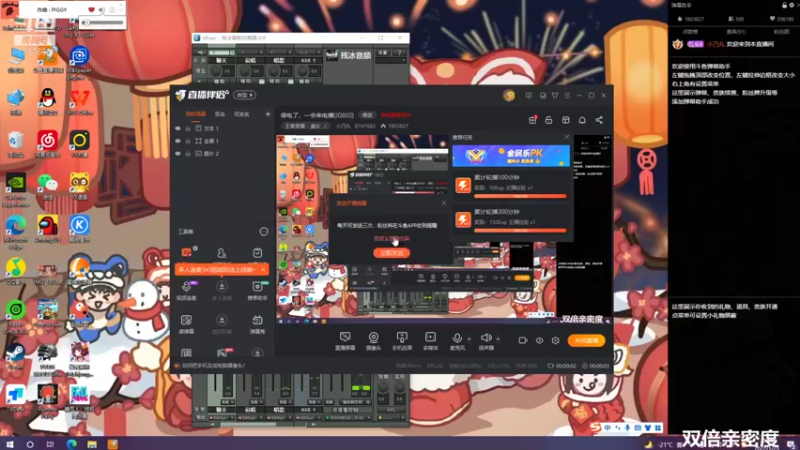Toggle visibility of the 文本 1 layer

[178, 129]
